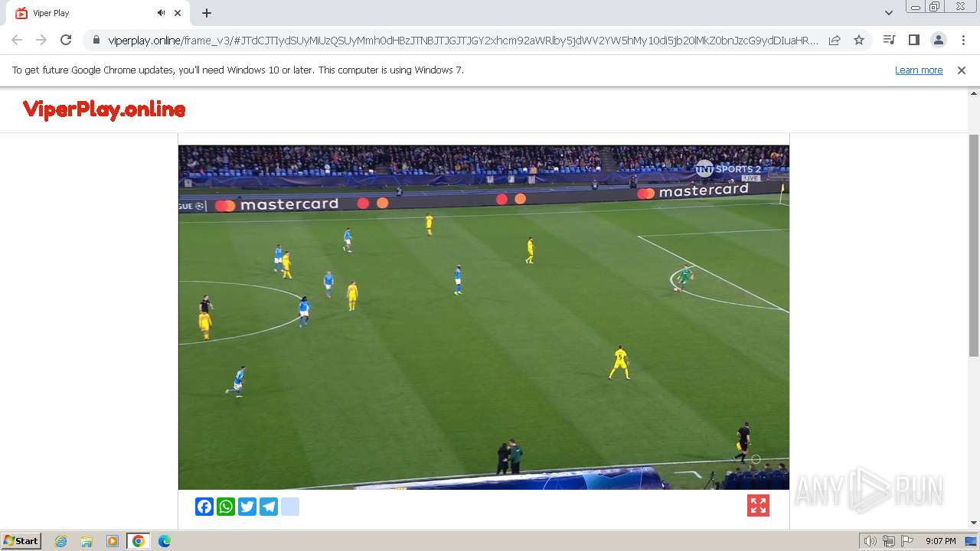
Task: Open the light blue share icon
Action: click(290, 507)
